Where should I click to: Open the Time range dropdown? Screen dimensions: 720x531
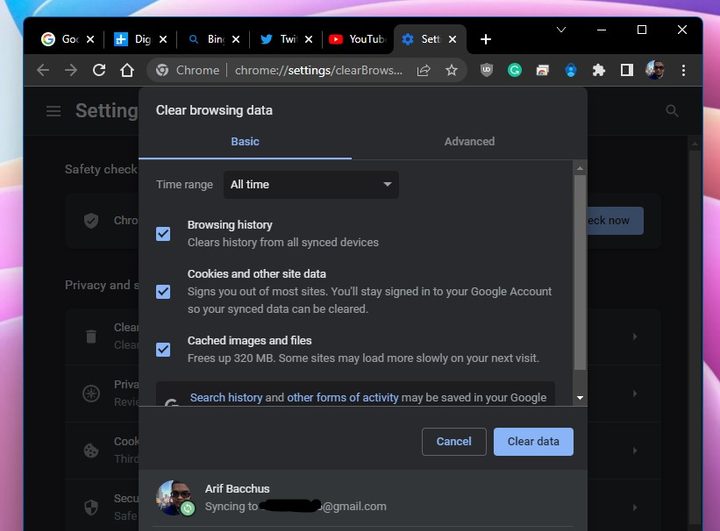311,185
